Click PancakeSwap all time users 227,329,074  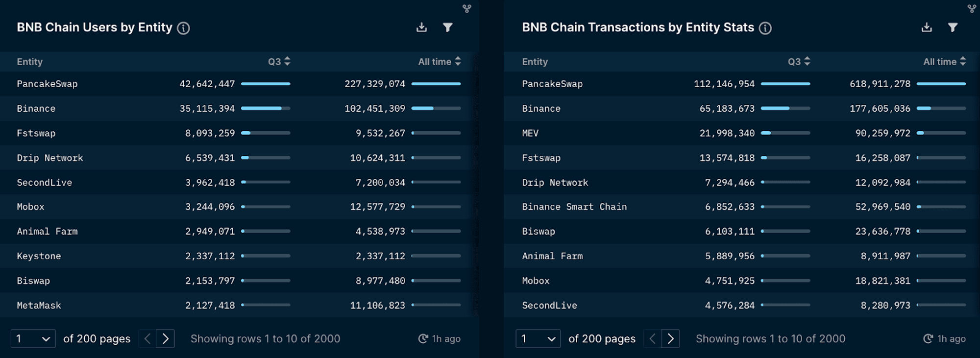[375, 84]
